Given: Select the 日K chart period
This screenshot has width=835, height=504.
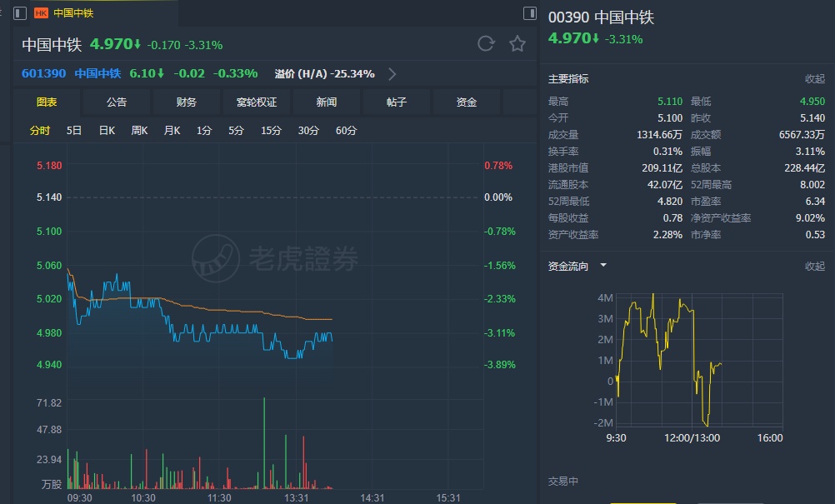Looking at the screenshot, I should click(107, 131).
